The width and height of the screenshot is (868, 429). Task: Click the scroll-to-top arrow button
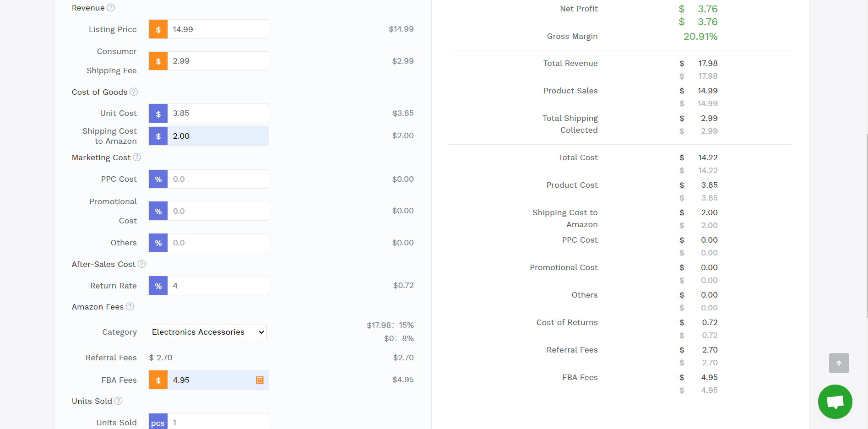[839, 363]
